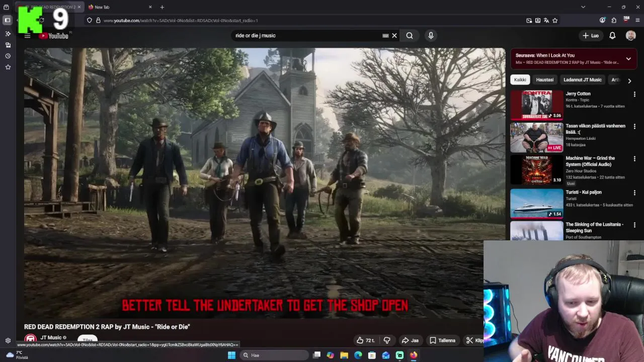Translate this page icon
Image resolution: width=644 pixels, height=362 pixels.
546,21
